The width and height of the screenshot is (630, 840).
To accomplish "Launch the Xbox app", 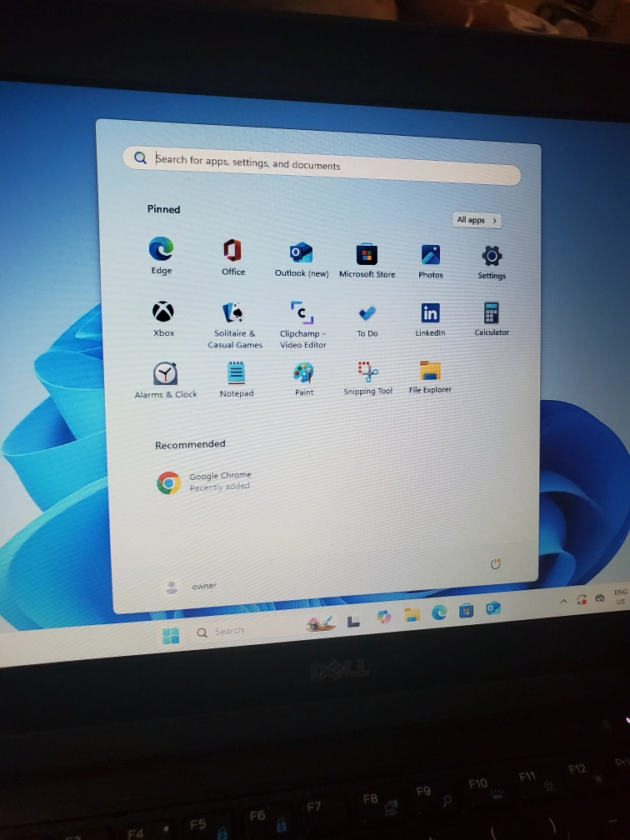I will [x=163, y=312].
